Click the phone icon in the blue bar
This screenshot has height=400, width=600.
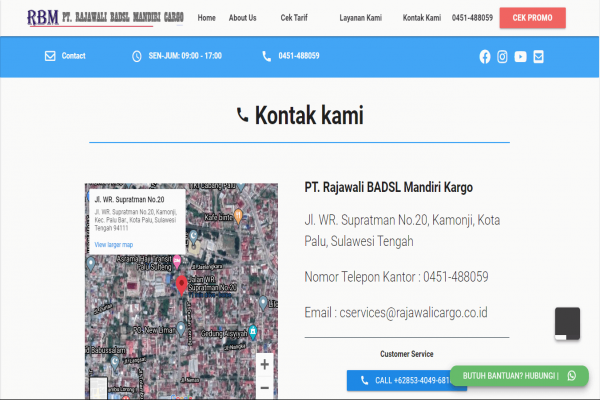coord(266,56)
